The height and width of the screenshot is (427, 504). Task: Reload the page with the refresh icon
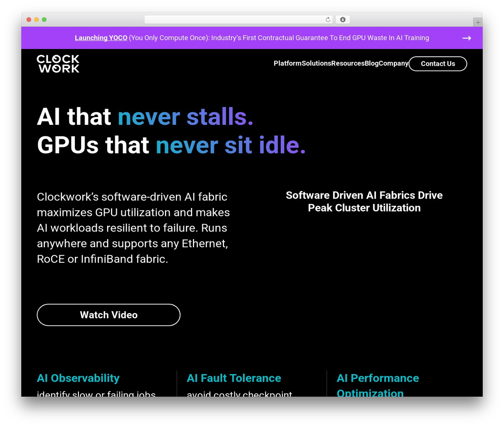tap(328, 20)
